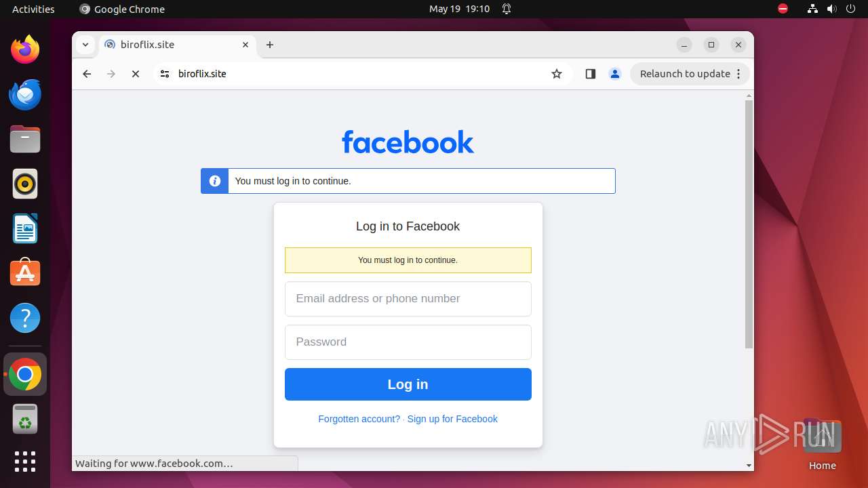The image size is (868, 488).
Task: Go back using the browser back arrow
Action: click(x=87, y=74)
